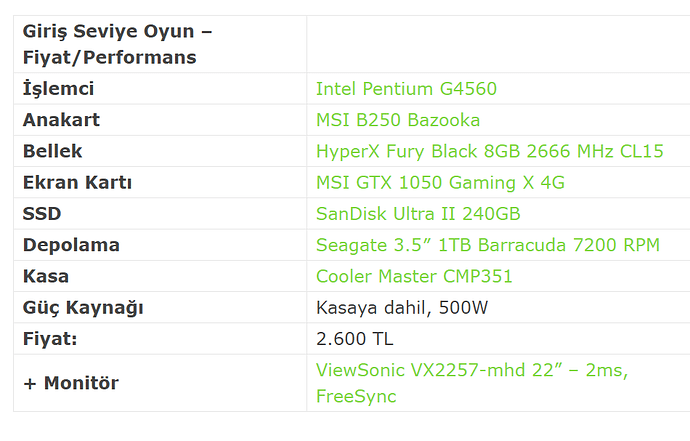Screen dimensions: 690x441
Task: Visit the Cooler Master CMP351 case link
Action: click(x=414, y=276)
